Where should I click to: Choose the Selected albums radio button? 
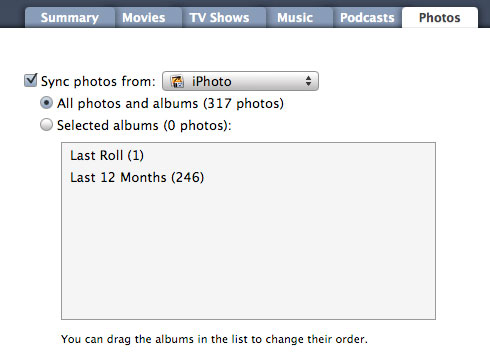(x=46, y=125)
